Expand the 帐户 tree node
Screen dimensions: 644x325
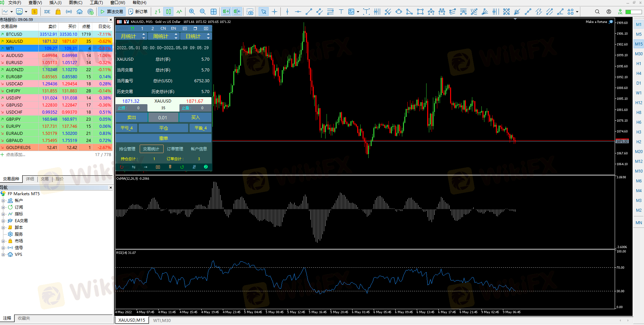click(3, 201)
